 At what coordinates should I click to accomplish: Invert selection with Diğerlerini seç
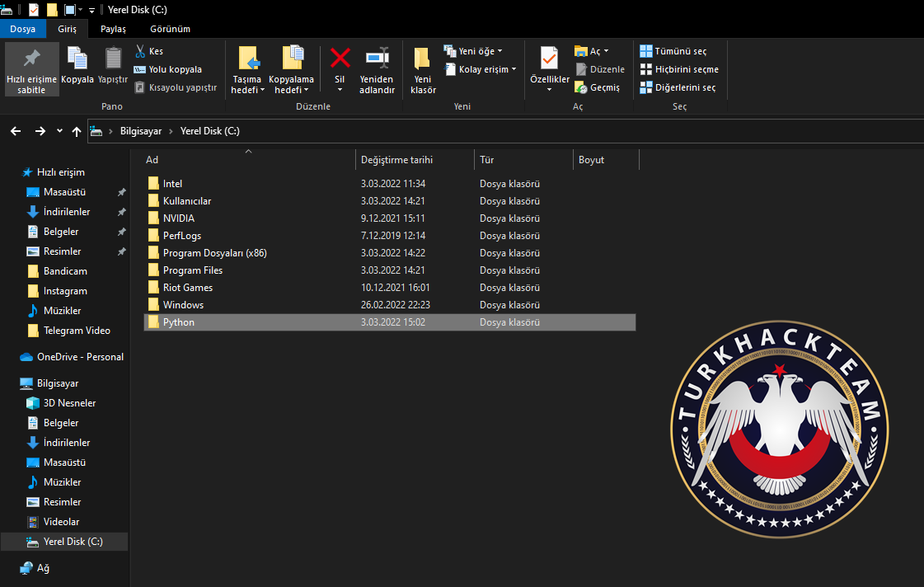pyautogui.click(x=678, y=87)
